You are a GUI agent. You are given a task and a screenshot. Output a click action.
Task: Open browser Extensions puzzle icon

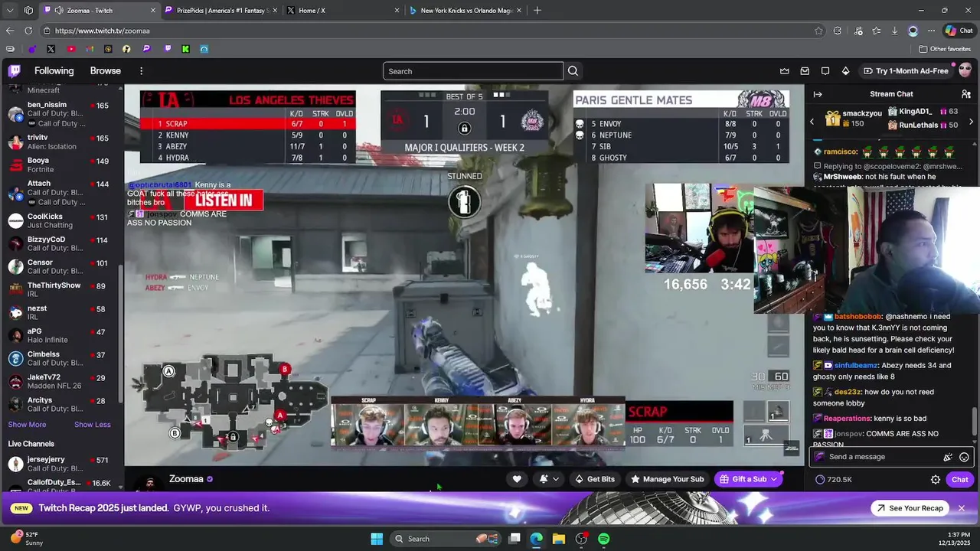point(838,31)
